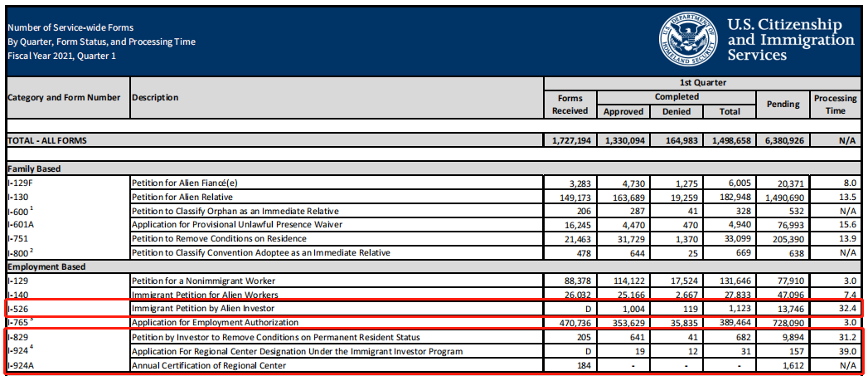The image size is (868, 376).
Task: Click I-924A pending value 1,612
Action: pyautogui.click(x=792, y=365)
